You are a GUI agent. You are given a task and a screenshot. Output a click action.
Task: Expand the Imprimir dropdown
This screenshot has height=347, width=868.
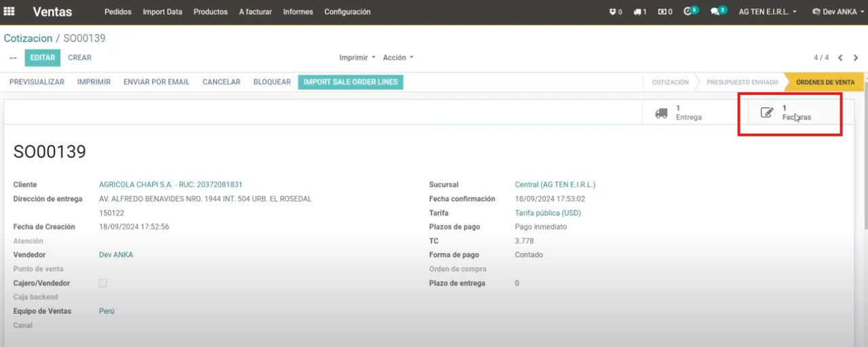(x=357, y=58)
